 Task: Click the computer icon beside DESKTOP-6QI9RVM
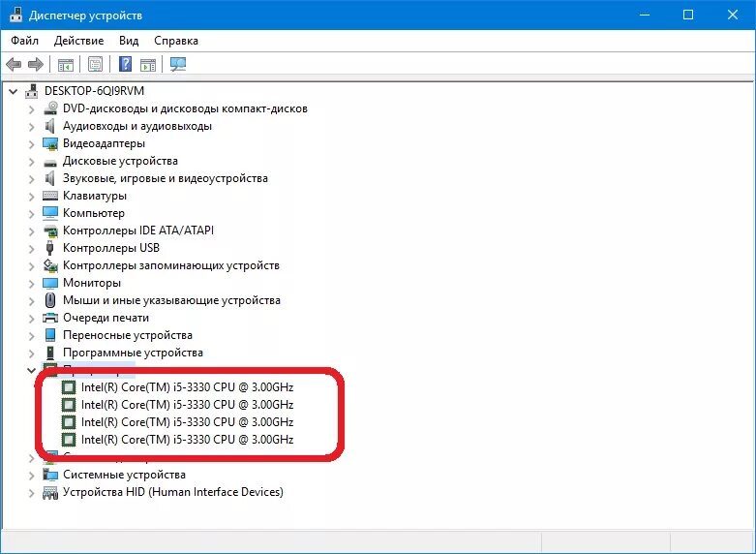pos(32,91)
